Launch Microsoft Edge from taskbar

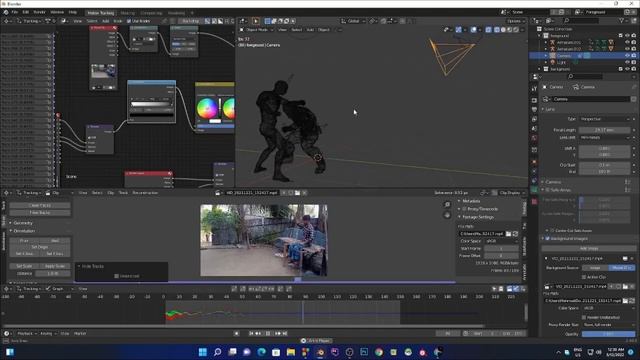tap(261, 352)
